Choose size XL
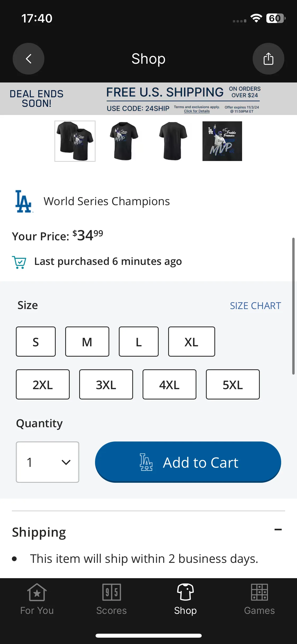Image resolution: width=297 pixels, height=644 pixels. coord(191,342)
